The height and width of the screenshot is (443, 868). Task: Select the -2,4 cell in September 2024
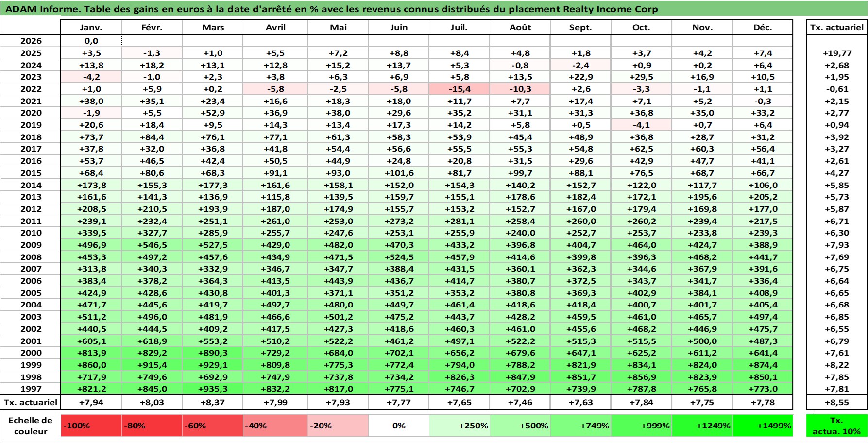[x=581, y=65]
